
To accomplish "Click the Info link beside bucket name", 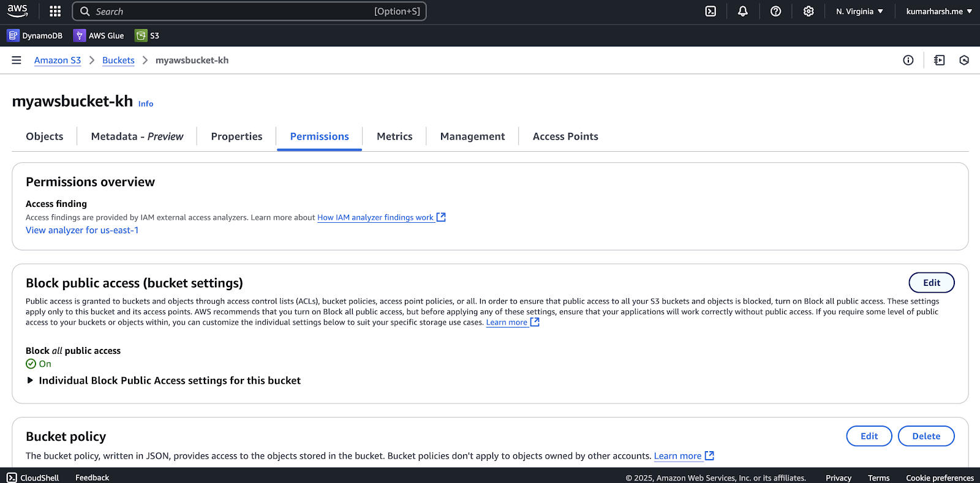I will click(x=146, y=103).
